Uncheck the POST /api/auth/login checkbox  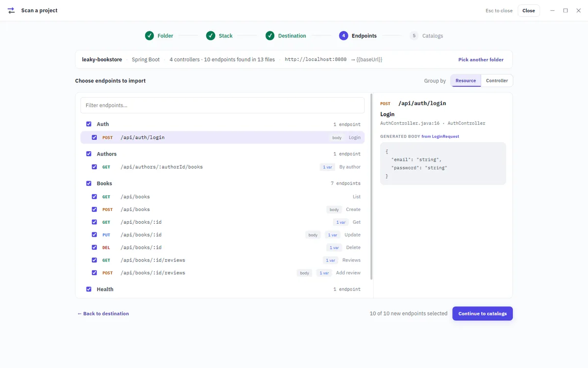[95, 137]
